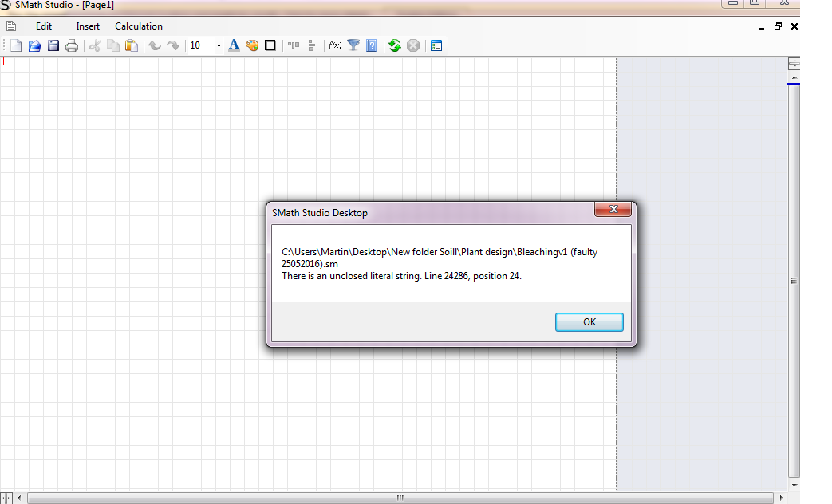Paste from clipboard toolbar icon
This screenshot has height=504, width=832.
(x=132, y=45)
